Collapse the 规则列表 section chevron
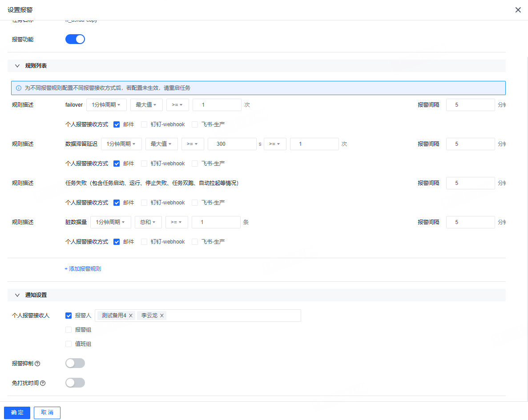This screenshot has height=420, width=528. pos(17,66)
